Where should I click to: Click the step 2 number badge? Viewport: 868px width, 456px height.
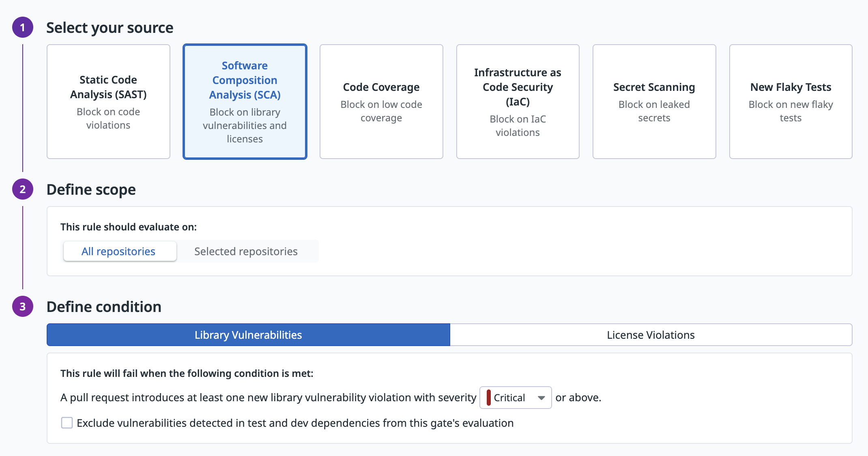[23, 189]
